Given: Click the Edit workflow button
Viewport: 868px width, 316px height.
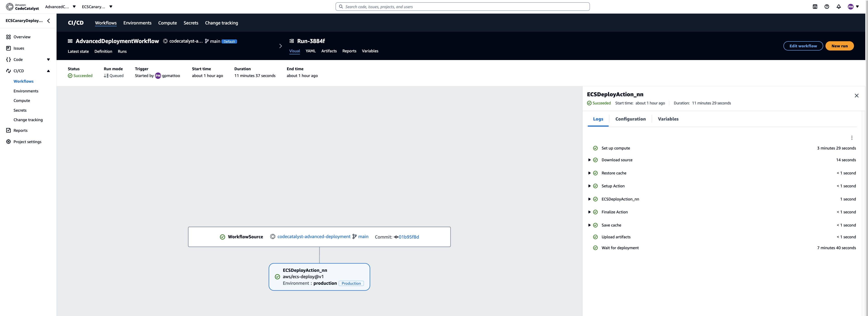Looking at the screenshot, I should (802, 46).
